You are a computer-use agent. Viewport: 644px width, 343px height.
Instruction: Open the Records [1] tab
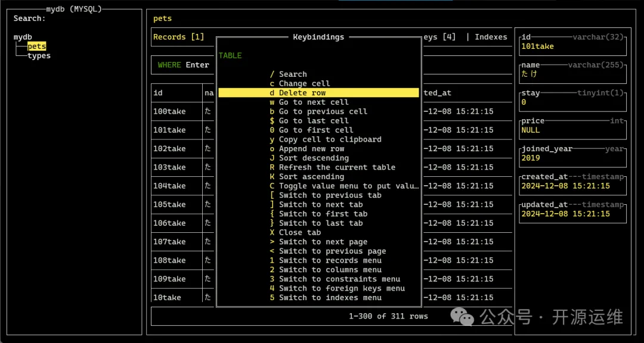178,37
